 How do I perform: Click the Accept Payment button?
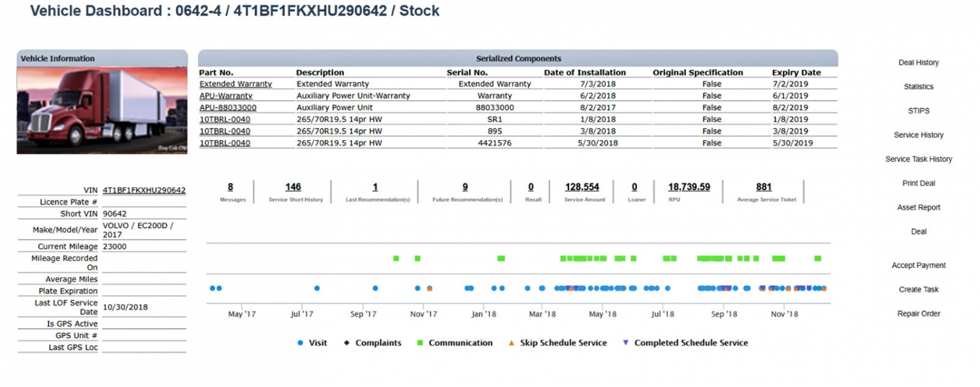point(918,266)
